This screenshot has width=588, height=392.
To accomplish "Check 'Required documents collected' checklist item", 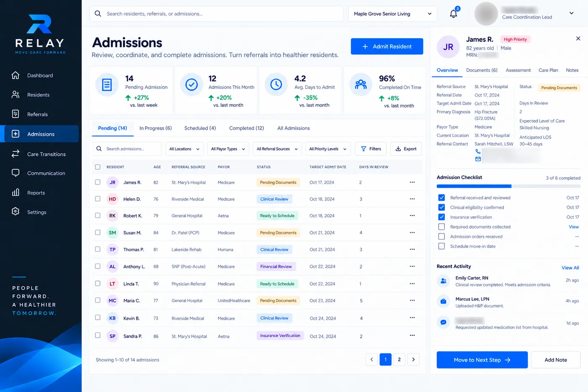I will coord(441,227).
